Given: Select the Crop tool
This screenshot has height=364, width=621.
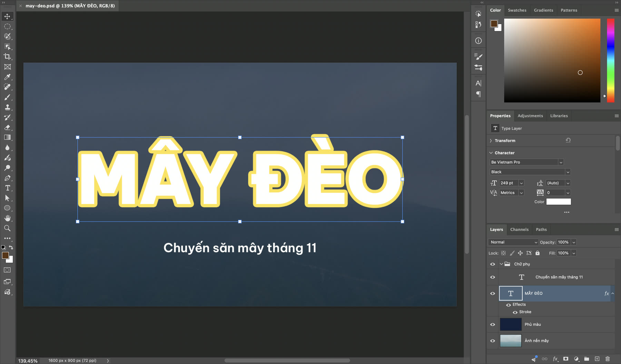Looking at the screenshot, I should (7, 57).
